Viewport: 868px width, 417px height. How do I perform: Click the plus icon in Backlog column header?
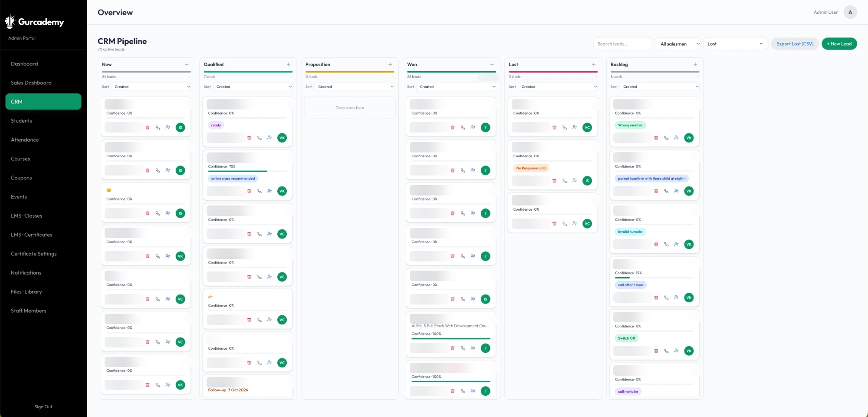click(x=695, y=64)
